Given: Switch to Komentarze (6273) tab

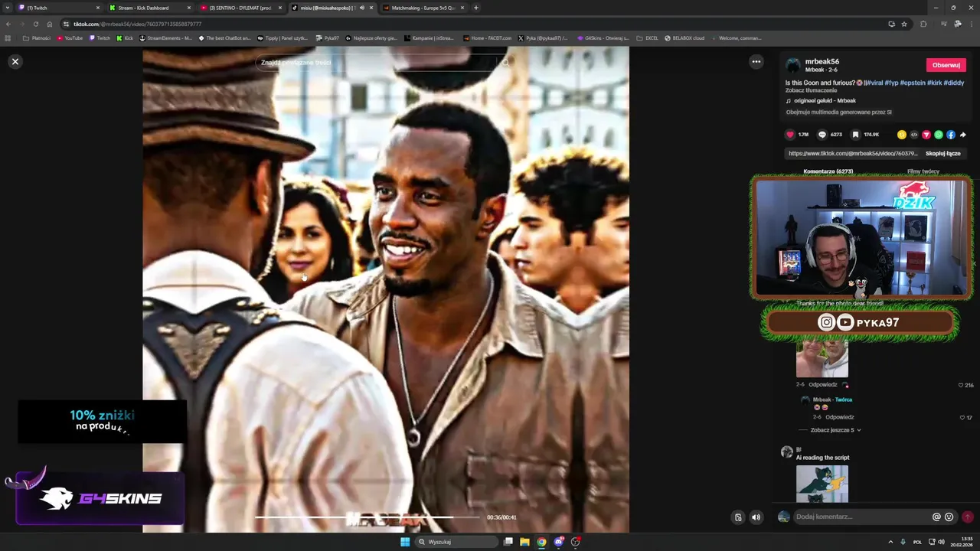Looking at the screenshot, I should [828, 171].
